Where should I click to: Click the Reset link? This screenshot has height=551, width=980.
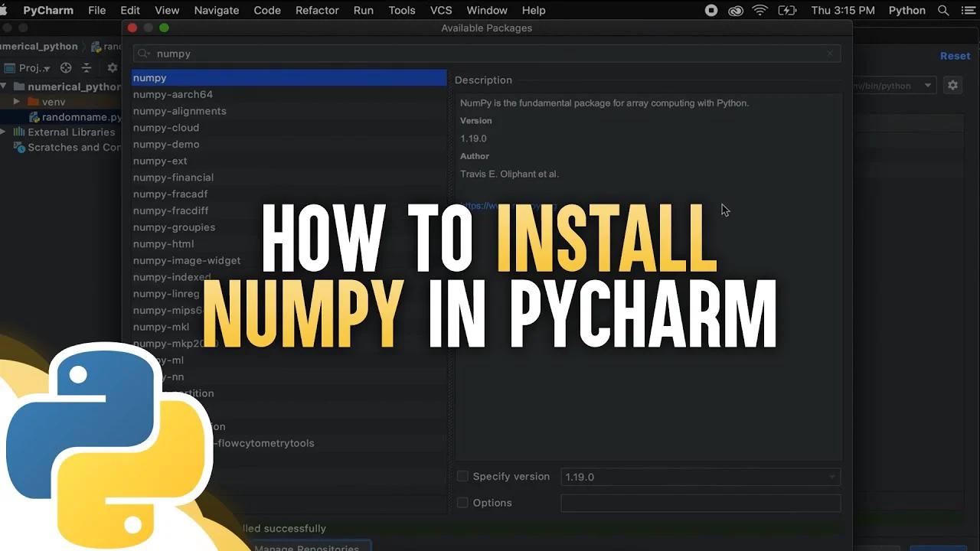[x=955, y=55]
